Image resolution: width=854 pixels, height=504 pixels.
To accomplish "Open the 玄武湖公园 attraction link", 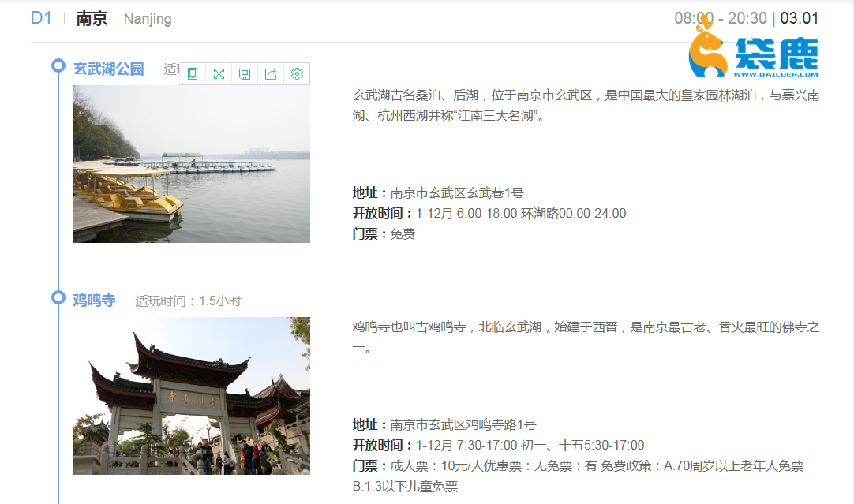I will tap(108, 69).
